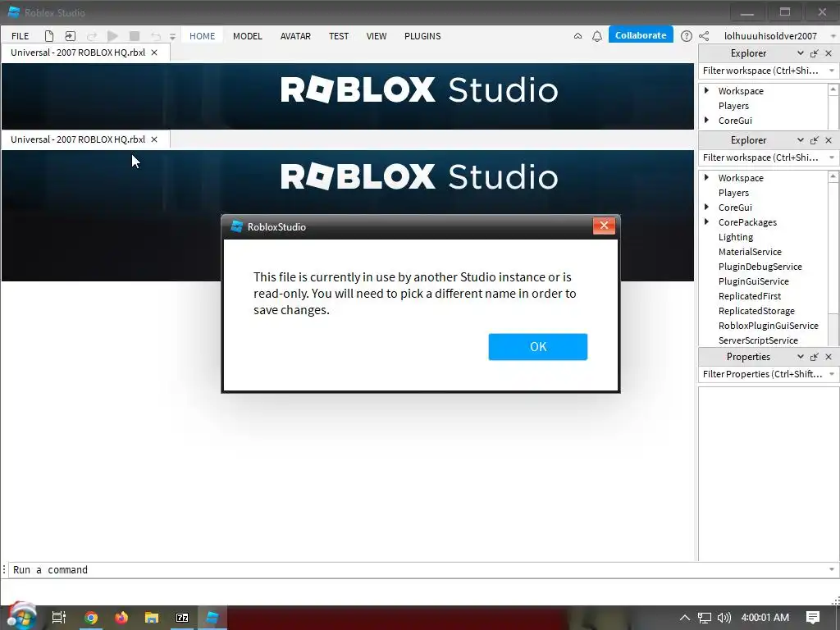Select Lighting in the Explorer tree

coord(736,237)
